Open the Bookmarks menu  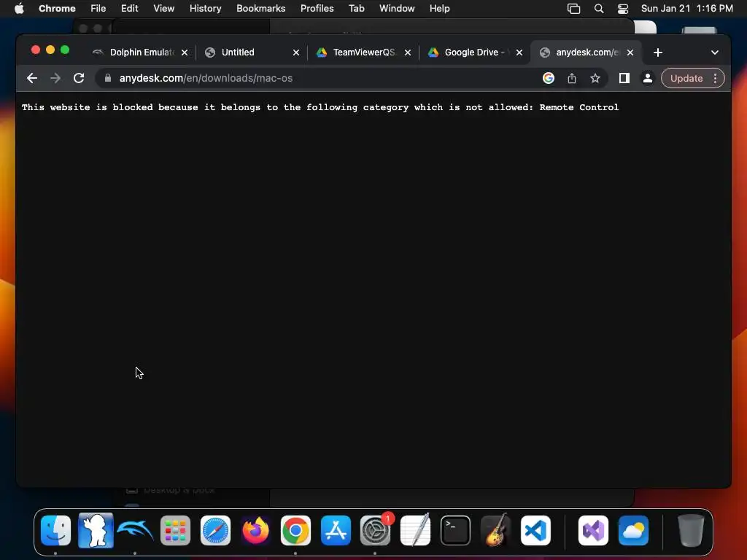(x=260, y=9)
